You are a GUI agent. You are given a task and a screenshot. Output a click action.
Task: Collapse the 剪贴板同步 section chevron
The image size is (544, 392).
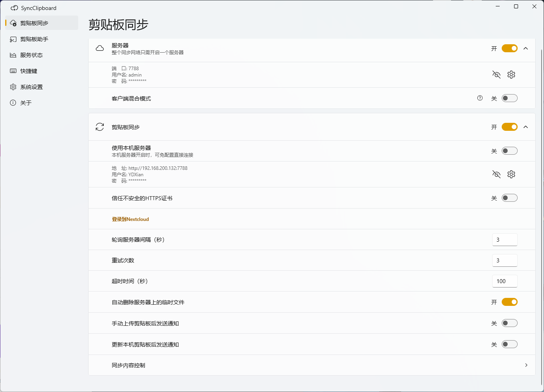coord(526,126)
